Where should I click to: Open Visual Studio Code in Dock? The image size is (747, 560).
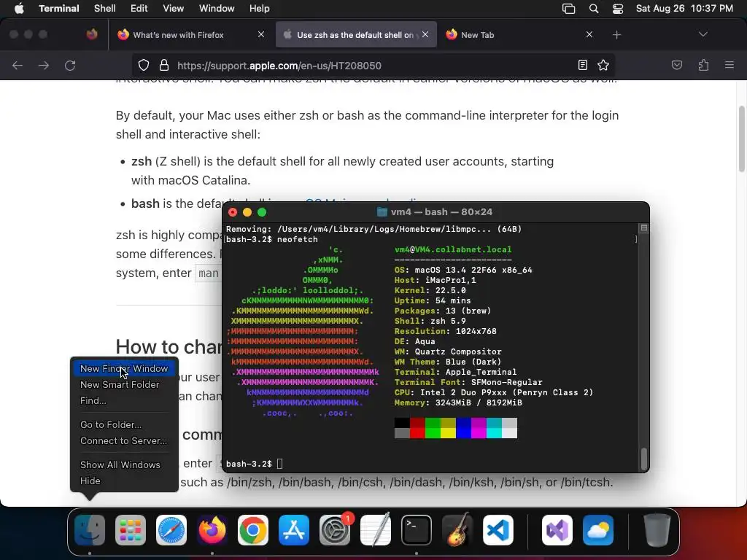point(498,530)
